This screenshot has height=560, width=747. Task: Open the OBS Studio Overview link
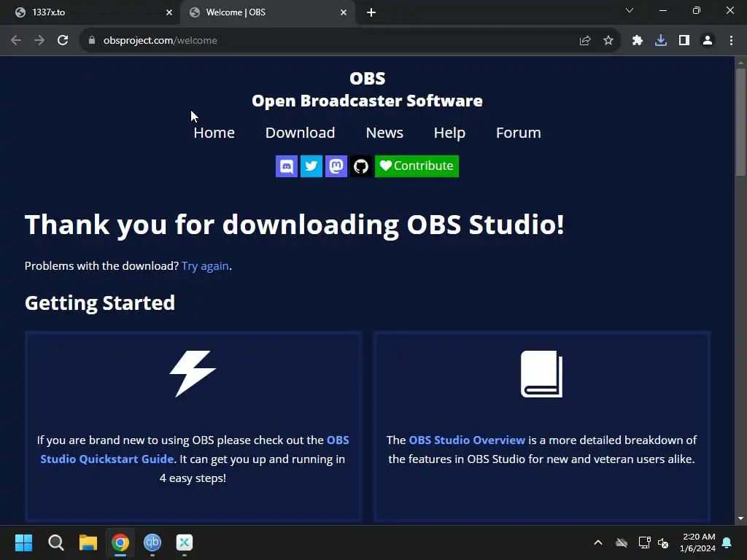[467, 440]
